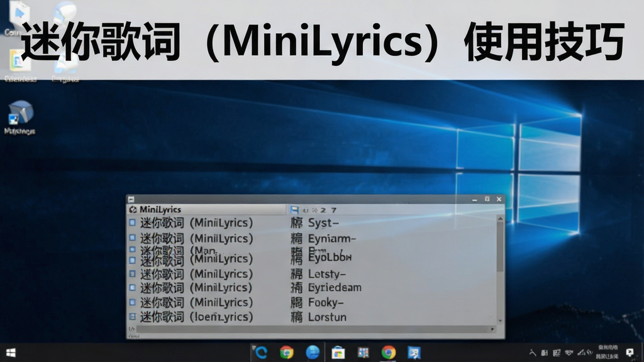Screen dimensions: 644x362
Task: Click the horizontal scrollbar right arrow in MiniLyrics
Action: point(492,329)
